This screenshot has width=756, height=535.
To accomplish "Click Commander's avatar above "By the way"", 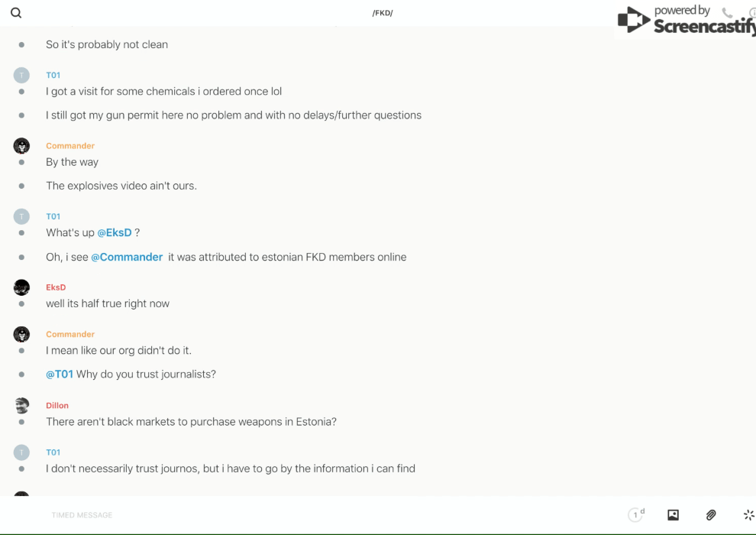I will click(21, 146).
